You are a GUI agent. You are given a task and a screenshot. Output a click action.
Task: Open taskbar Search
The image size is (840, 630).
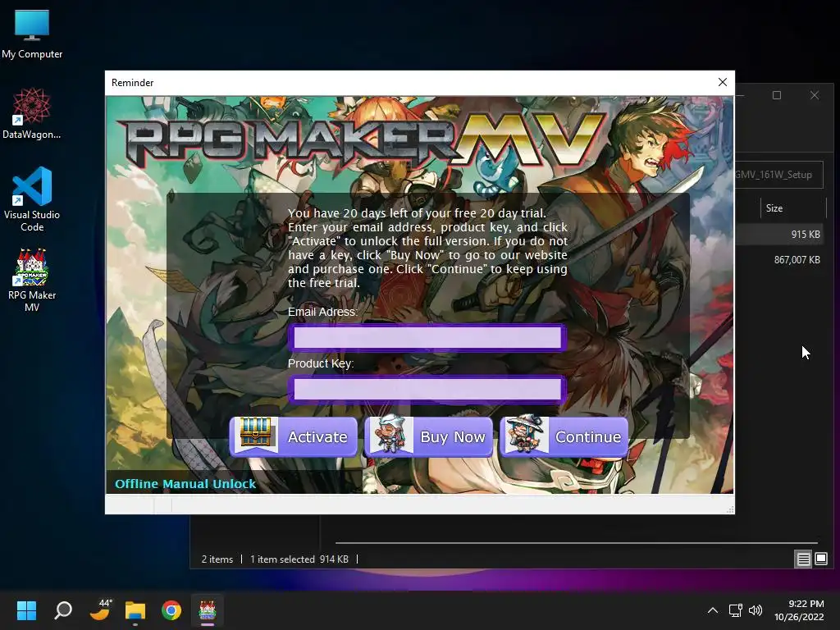(x=63, y=610)
